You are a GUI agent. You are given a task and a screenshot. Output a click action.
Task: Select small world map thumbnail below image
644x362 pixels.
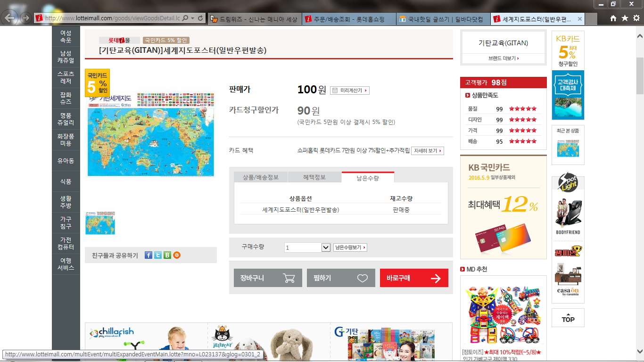[100, 223]
